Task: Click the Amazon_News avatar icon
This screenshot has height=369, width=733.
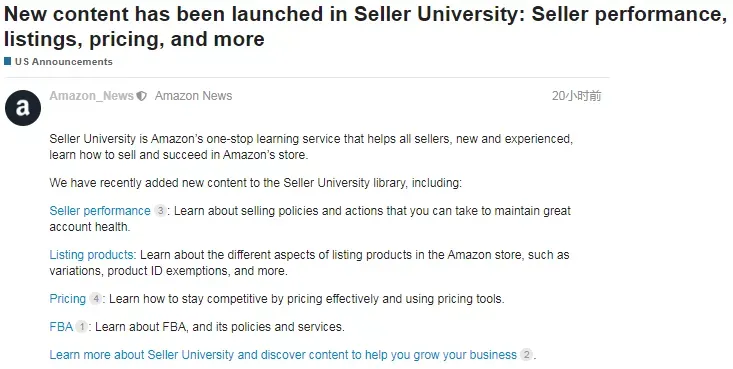Action: click(x=23, y=108)
